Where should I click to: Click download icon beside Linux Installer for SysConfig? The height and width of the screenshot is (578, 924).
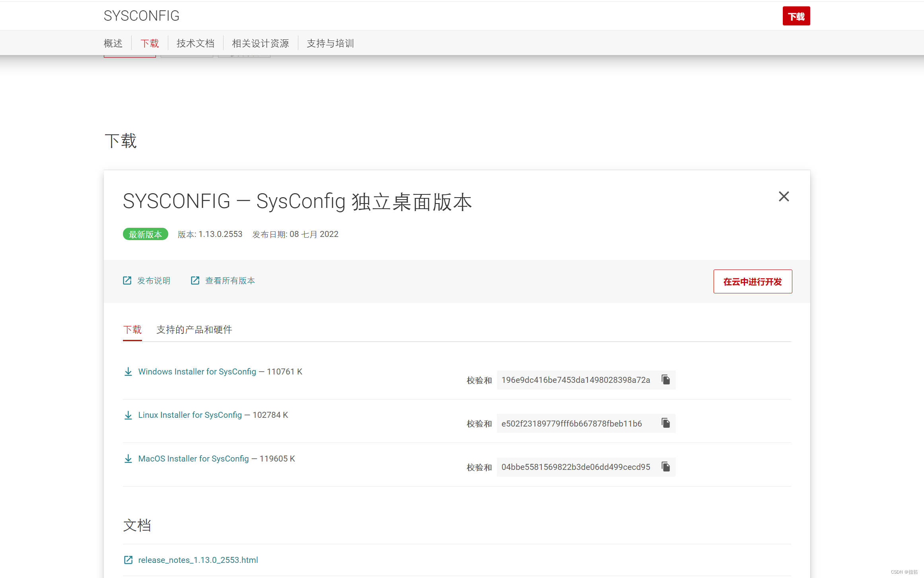128,415
